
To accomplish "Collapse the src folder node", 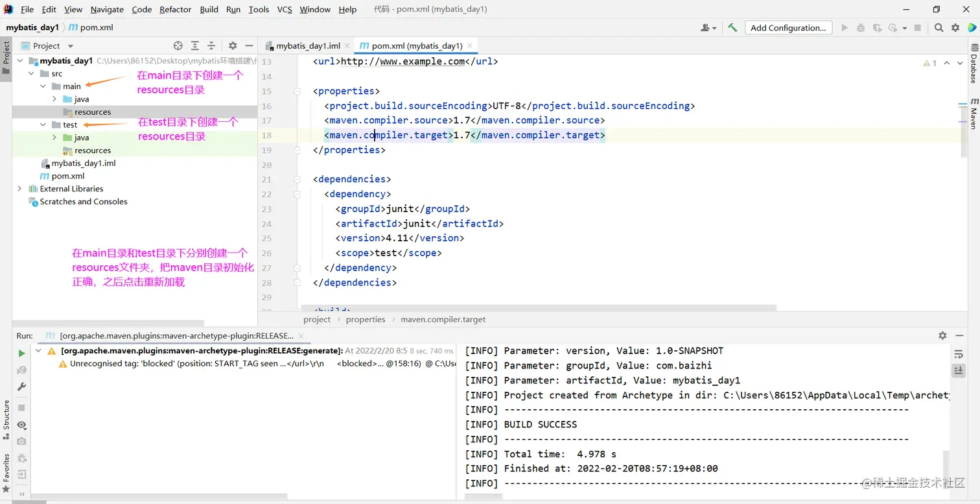I will point(31,73).
